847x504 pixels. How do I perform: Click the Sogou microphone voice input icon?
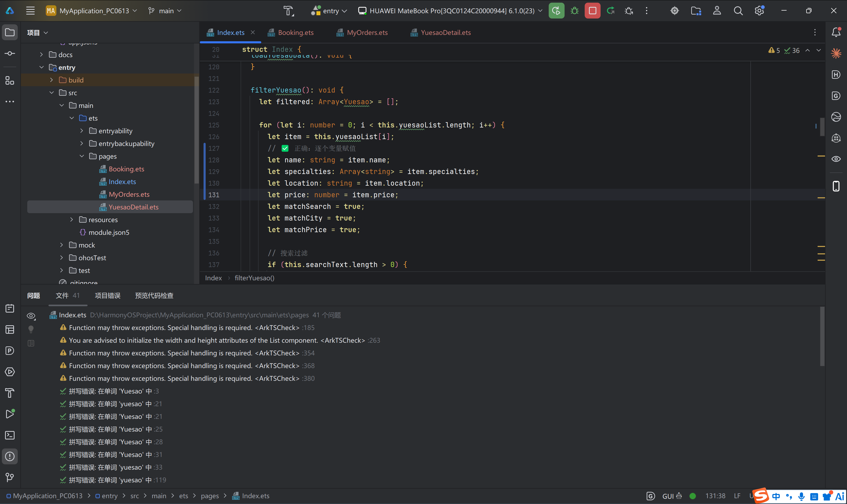coord(801,496)
